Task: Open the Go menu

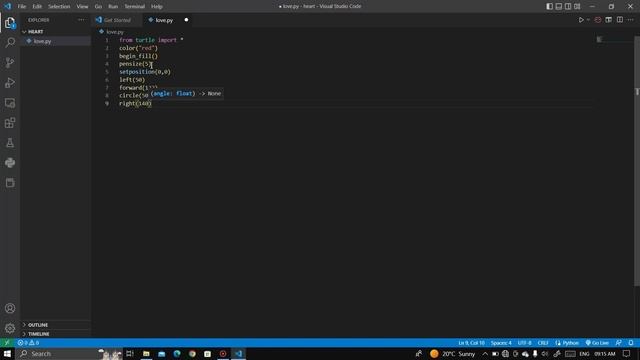Action: pyautogui.click(x=98, y=7)
